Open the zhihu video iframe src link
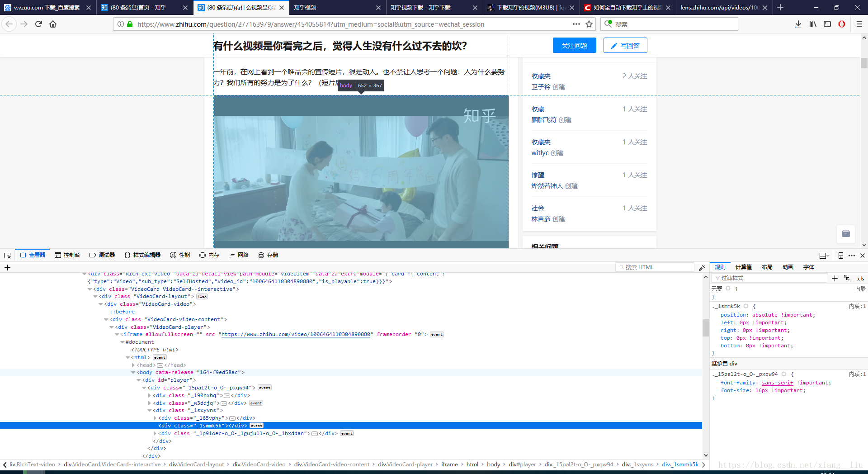The image size is (868, 474). click(x=296, y=335)
